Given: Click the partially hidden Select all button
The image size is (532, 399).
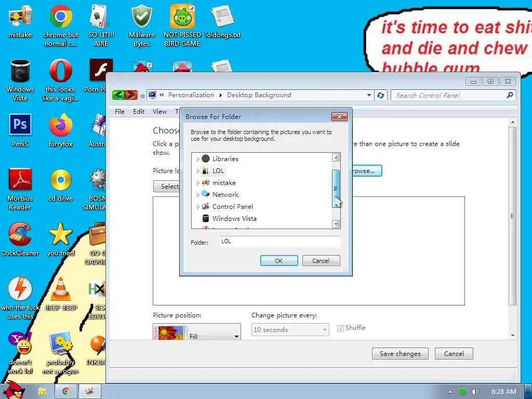Looking at the screenshot, I should 166,187.
